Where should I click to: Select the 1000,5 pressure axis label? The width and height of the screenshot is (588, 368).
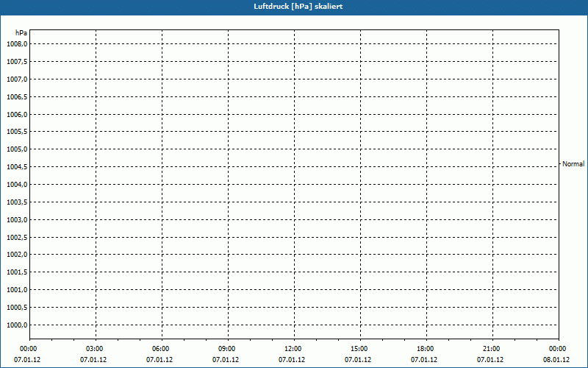tap(17, 307)
